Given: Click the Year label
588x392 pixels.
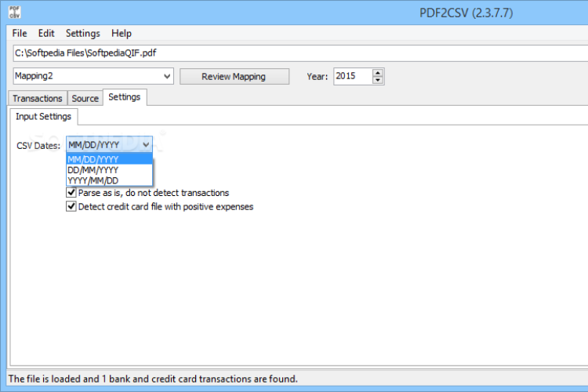Looking at the screenshot, I should pyautogui.click(x=318, y=77).
